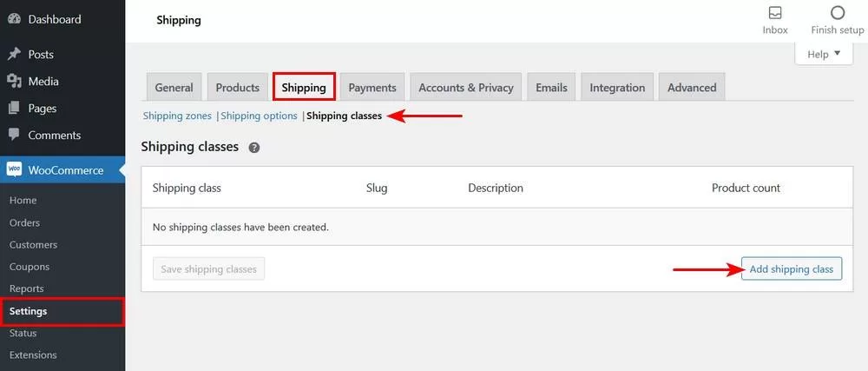Select Coupons in the sidebar menu
The height and width of the screenshot is (371, 868).
coord(30,267)
